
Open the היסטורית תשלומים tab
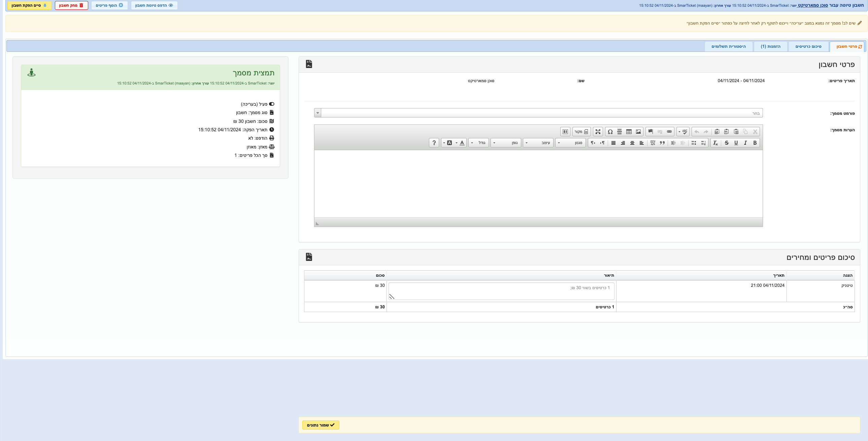729,46
